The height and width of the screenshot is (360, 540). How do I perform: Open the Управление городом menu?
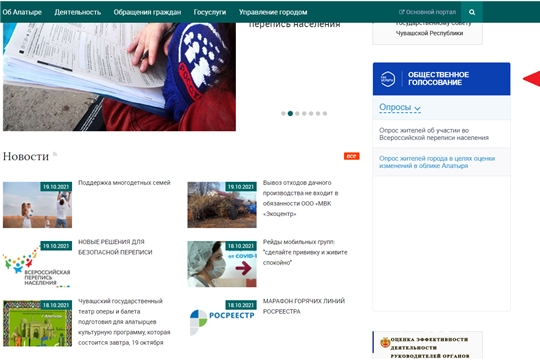273,12
